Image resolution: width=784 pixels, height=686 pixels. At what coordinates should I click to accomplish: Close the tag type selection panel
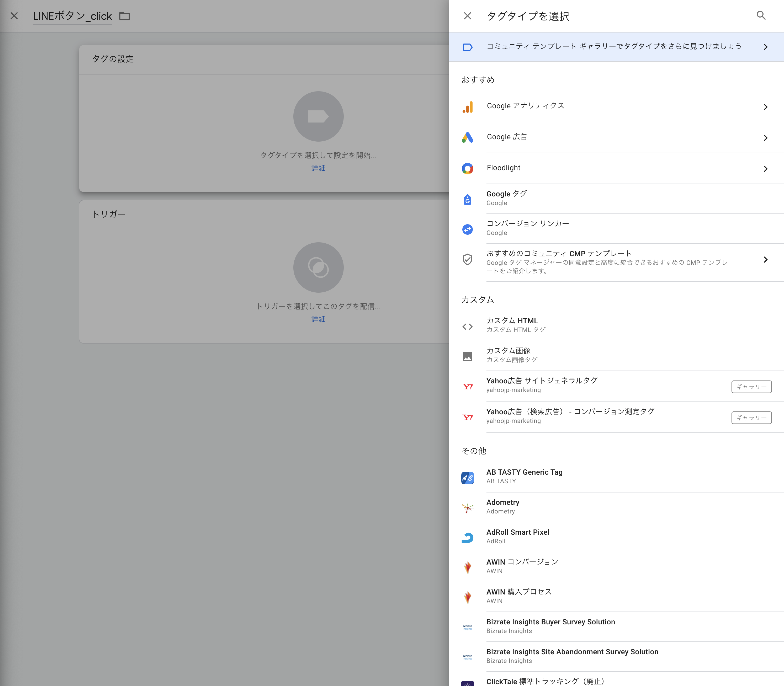[x=467, y=16]
